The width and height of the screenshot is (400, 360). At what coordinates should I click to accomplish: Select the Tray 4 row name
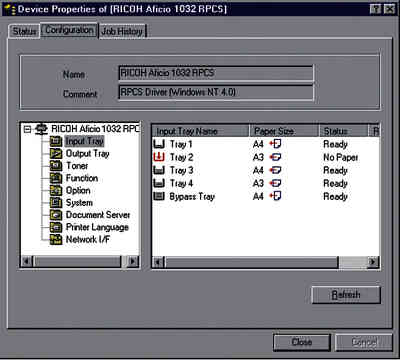tap(181, 183)
